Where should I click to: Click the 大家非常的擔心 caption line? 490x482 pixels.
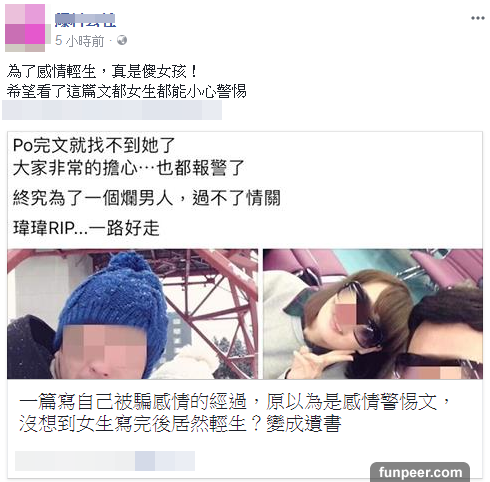coord(129,168)
